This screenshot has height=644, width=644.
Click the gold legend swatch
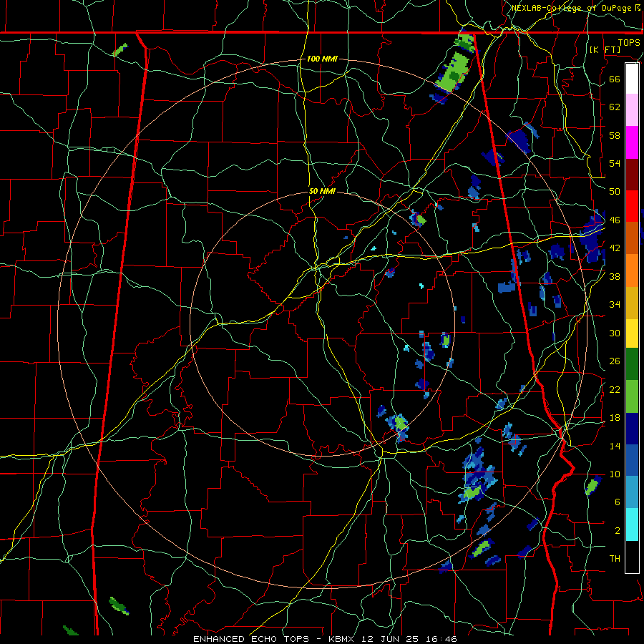(x=632, y=303)
